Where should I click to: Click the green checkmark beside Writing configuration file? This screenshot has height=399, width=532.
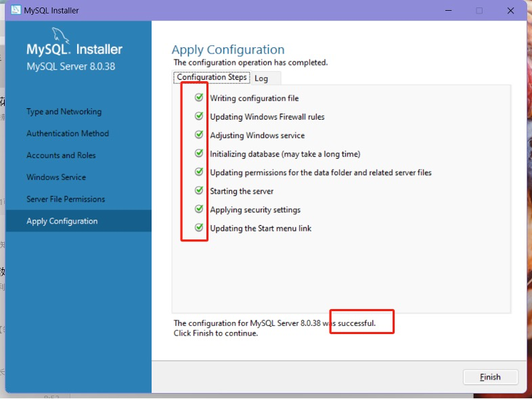[199, 97]
